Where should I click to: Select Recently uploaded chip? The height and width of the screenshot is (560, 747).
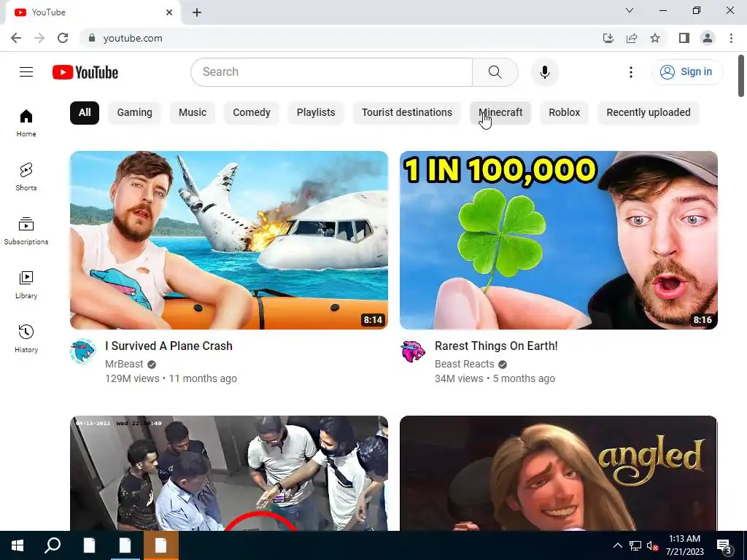tap(649, 113)
